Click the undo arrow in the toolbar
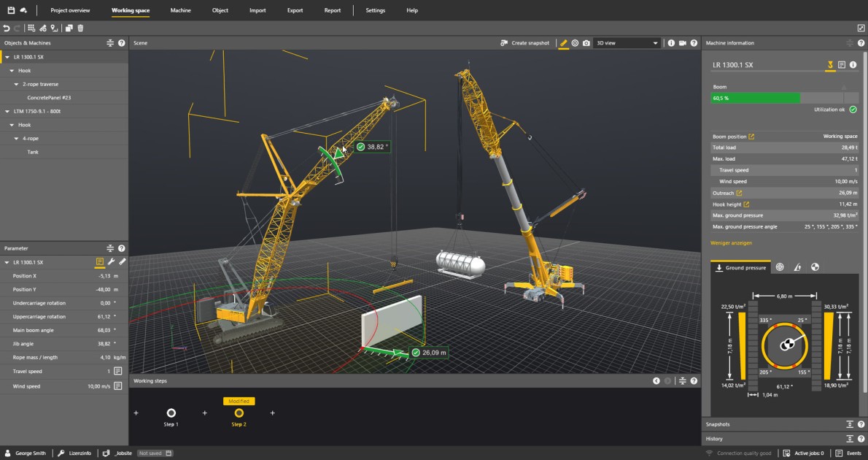 click(x=7, y=28)
